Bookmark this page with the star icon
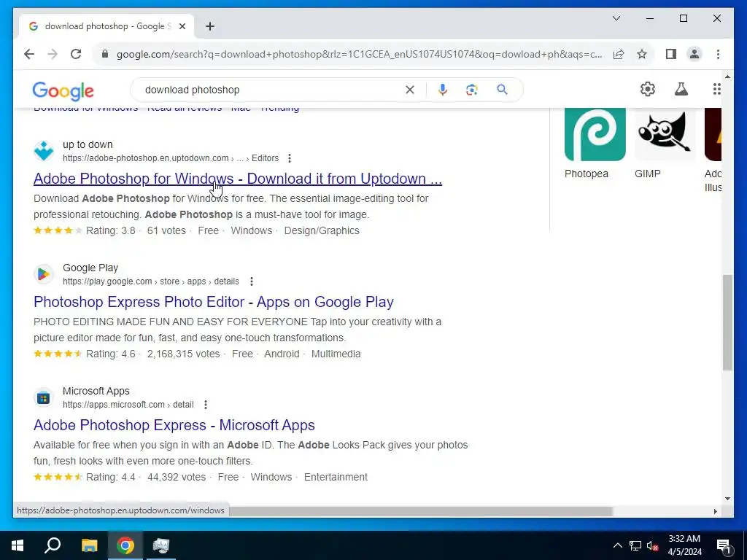Image resolution: width=747 pixels, height=560 pixels. click(642, 54)
